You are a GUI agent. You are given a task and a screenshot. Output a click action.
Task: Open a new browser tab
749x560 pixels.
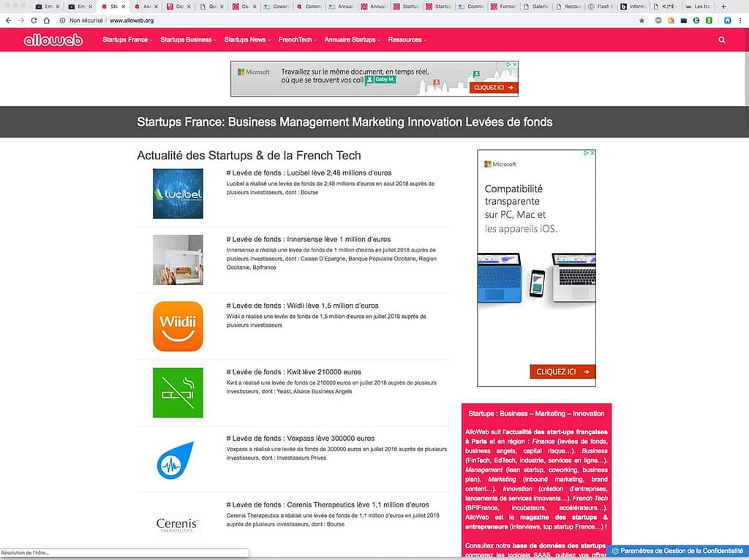(723, 7)
